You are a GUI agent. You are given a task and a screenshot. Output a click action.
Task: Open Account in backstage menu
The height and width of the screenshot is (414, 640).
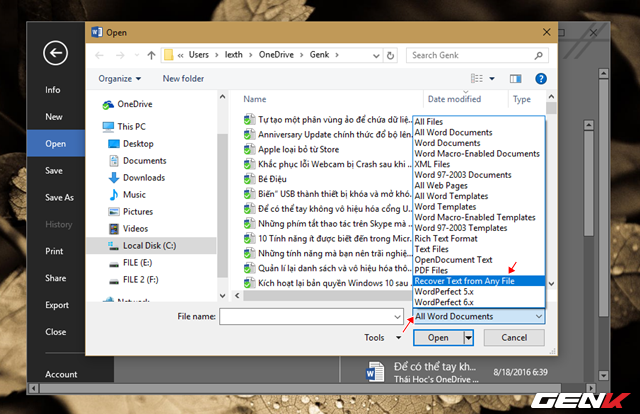pos(61,374)
